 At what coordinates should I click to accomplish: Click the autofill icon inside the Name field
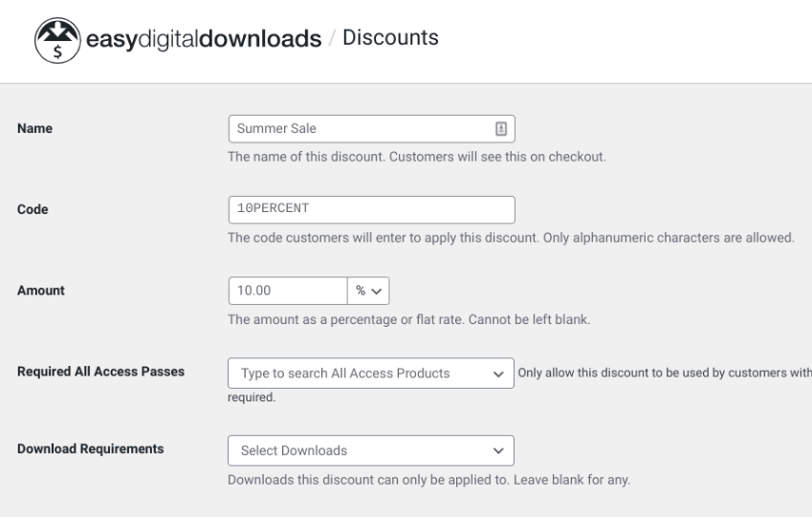(500, 128)
